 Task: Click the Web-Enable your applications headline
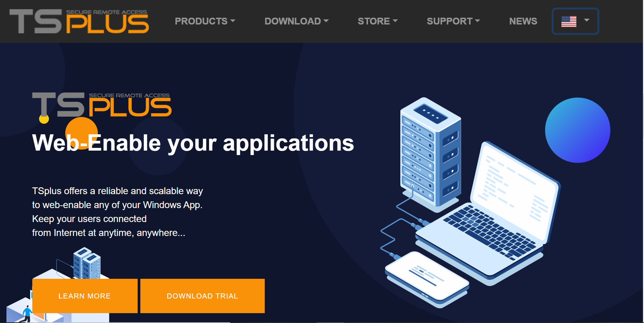(193, 143)
